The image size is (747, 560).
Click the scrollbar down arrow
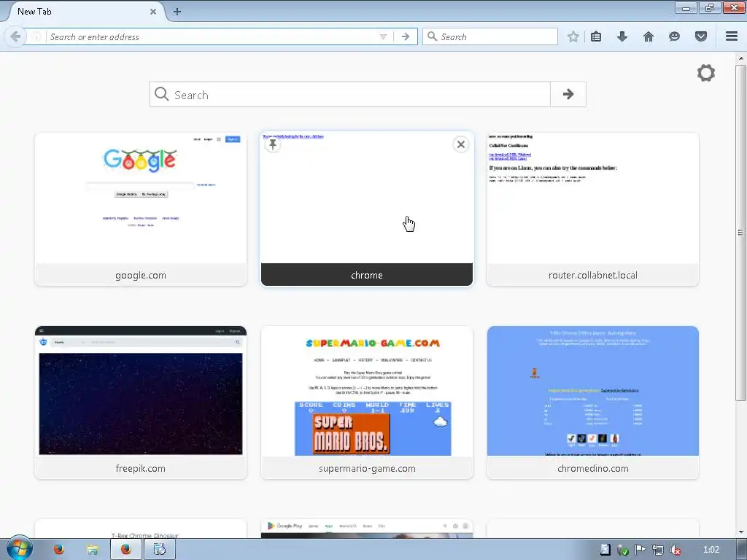coord(740,532)
